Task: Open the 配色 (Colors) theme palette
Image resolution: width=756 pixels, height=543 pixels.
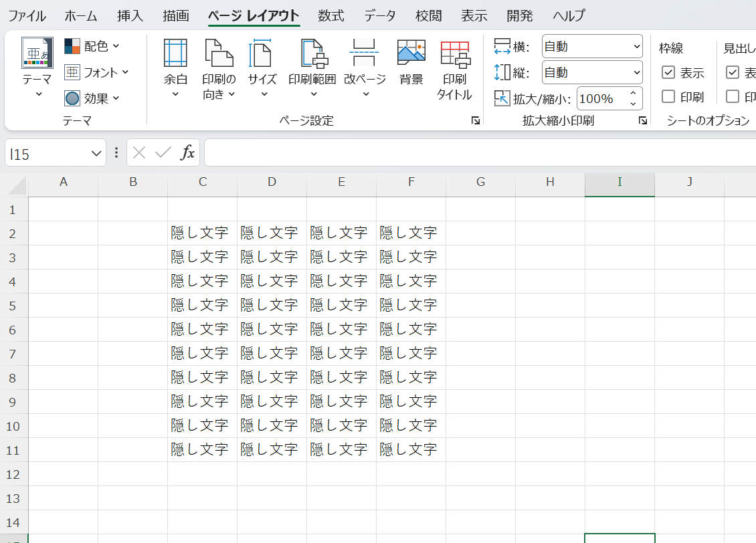Action: coord(92,46)
